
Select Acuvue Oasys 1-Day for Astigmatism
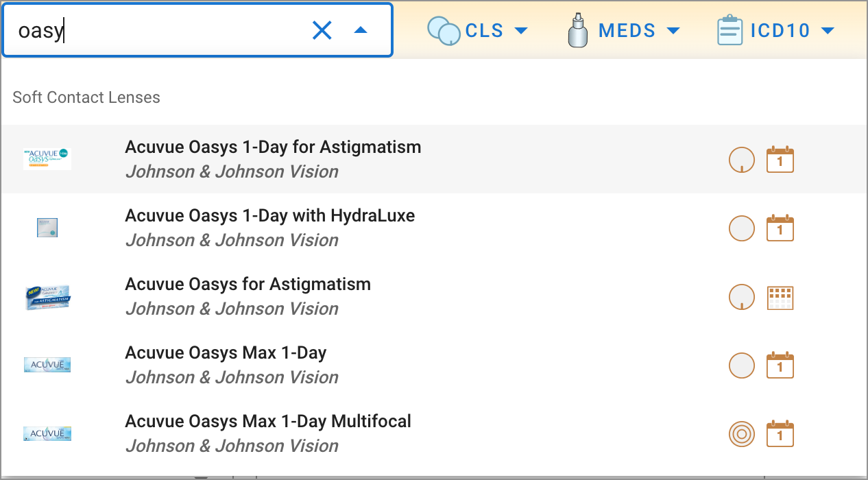[x=273, y=147]
